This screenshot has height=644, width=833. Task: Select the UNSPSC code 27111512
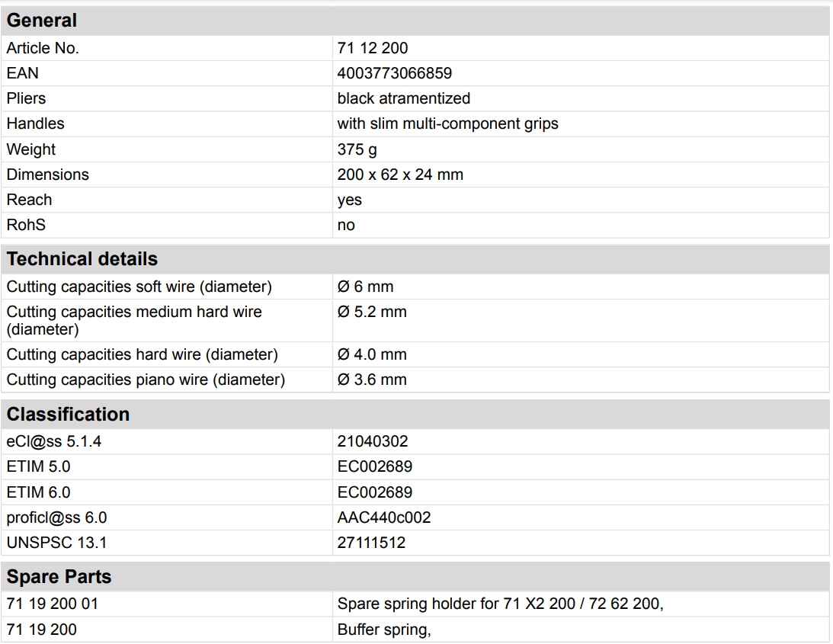click(x=371, y=543)
